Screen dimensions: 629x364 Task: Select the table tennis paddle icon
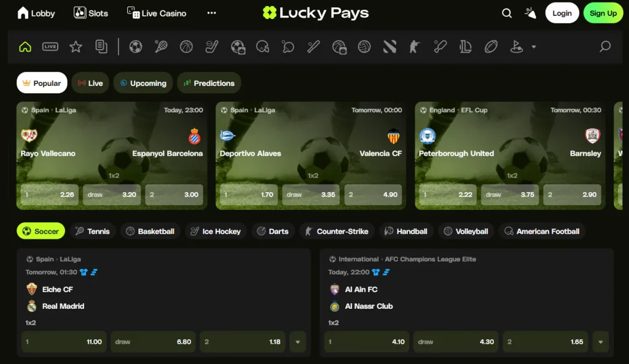point(287,47)
